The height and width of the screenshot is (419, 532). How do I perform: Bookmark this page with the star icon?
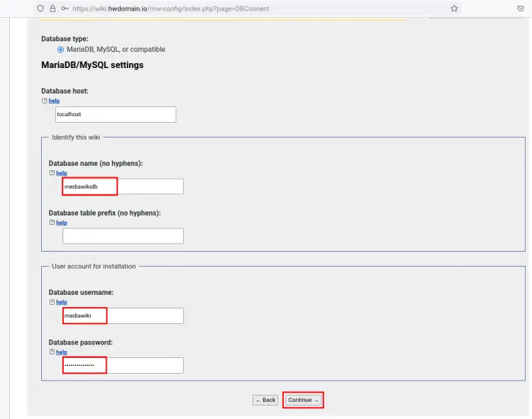pos(454,9)
